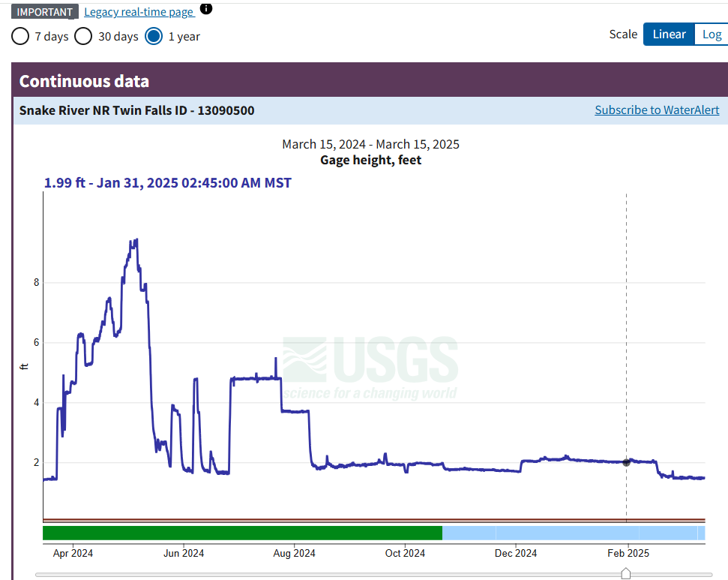Click the Gage height, feet chart title

[x=370, y=160]
